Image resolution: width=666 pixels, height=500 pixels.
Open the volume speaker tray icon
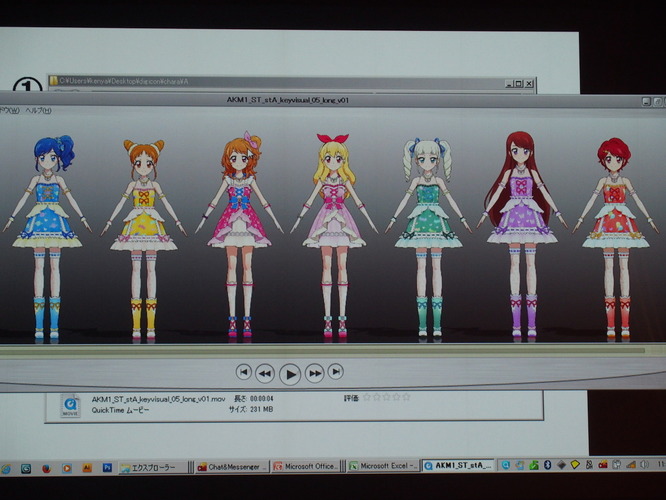[644, 464]
